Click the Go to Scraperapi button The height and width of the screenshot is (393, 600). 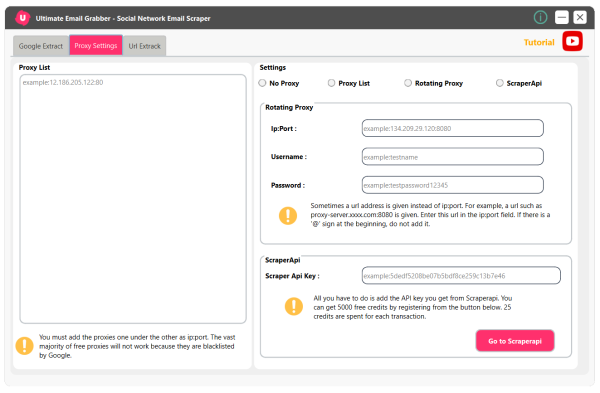515,341
